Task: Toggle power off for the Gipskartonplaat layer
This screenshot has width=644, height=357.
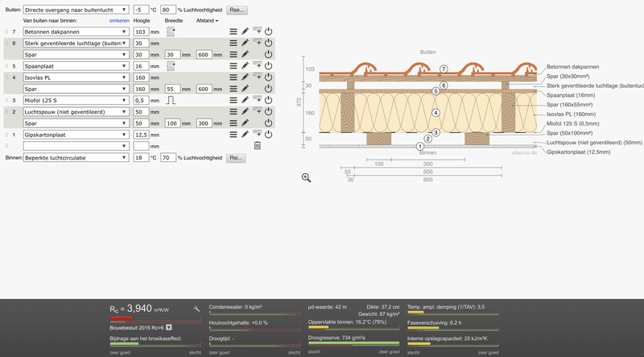Action: pyautogui.click(x=269, y=135)
